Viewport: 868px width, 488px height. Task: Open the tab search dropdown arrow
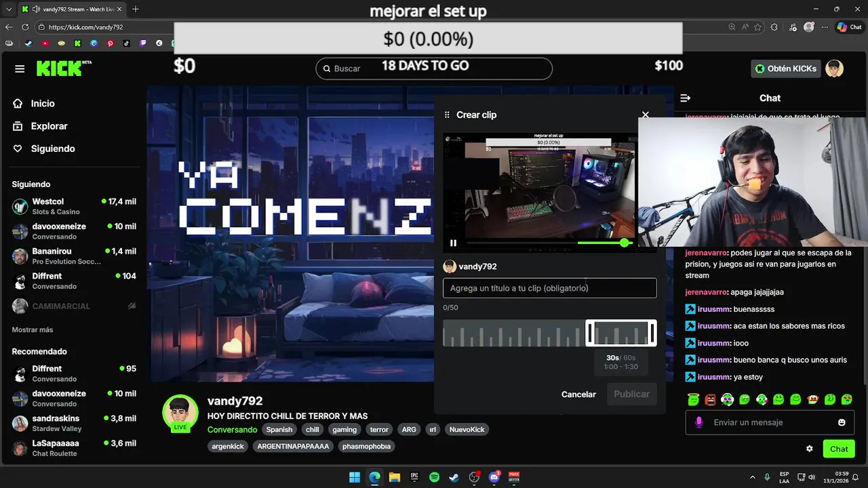tap(9, 9)
